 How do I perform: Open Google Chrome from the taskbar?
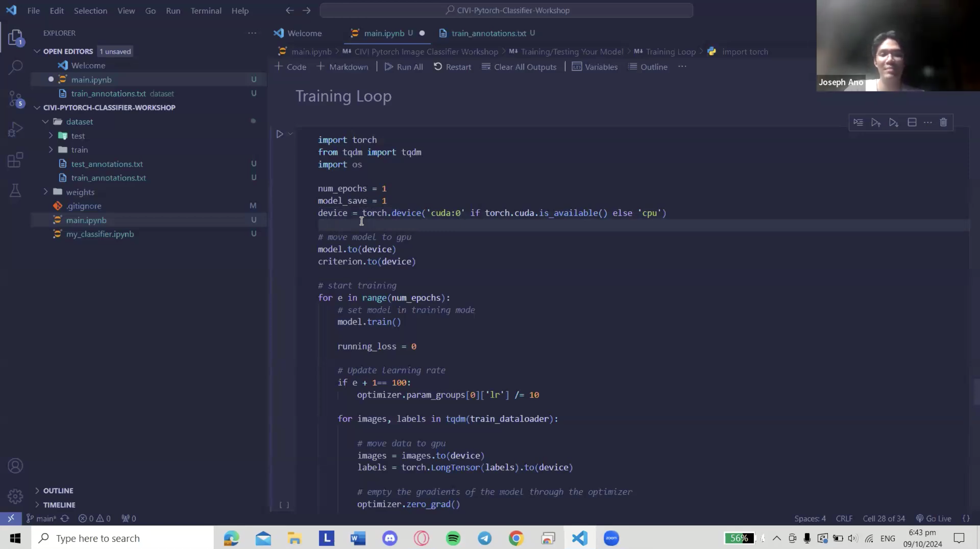click(516, 538)
